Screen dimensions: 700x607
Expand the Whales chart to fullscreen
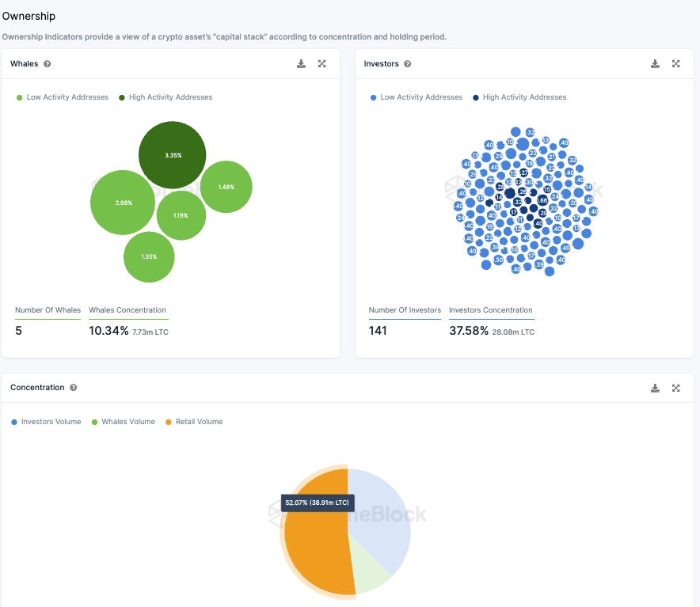[321, 64]
